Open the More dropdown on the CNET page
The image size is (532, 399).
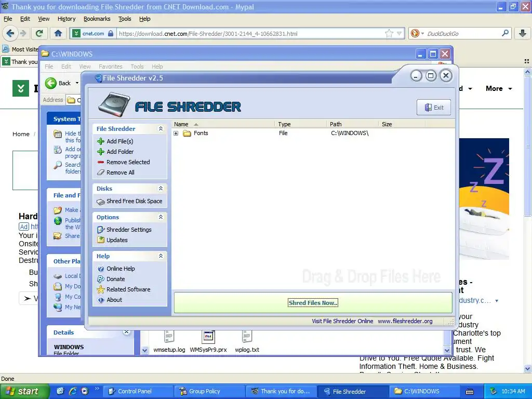[499, 88]
